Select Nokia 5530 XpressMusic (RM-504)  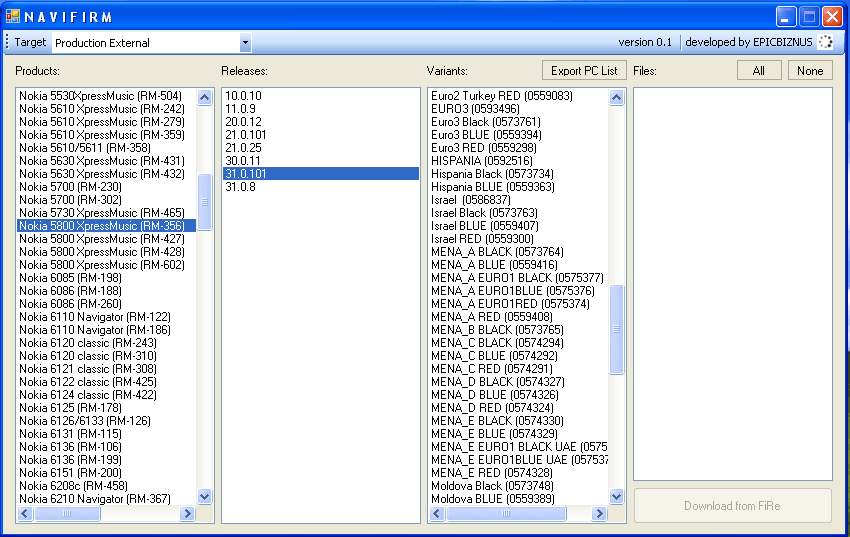[x=107, y=96]
